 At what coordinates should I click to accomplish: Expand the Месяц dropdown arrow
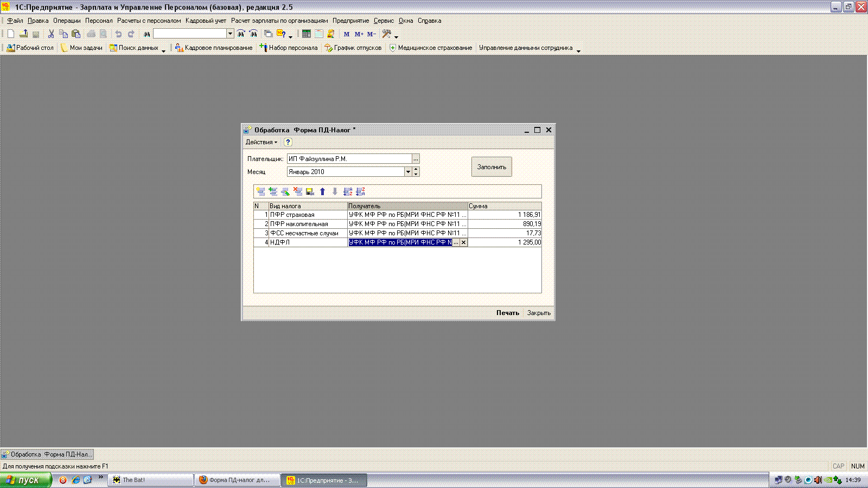click(x=408, y=172)
